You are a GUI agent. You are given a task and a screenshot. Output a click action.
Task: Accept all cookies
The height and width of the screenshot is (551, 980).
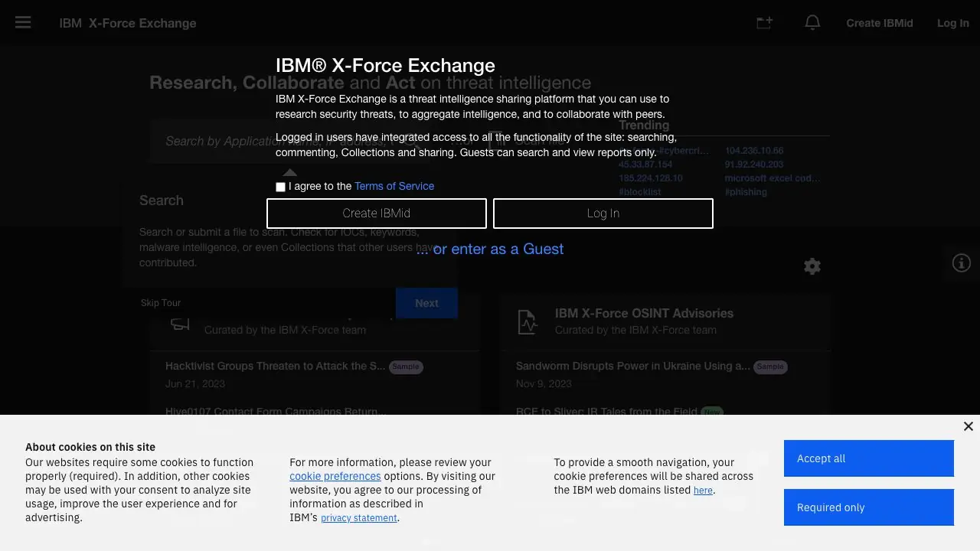[x=868, y=458]
